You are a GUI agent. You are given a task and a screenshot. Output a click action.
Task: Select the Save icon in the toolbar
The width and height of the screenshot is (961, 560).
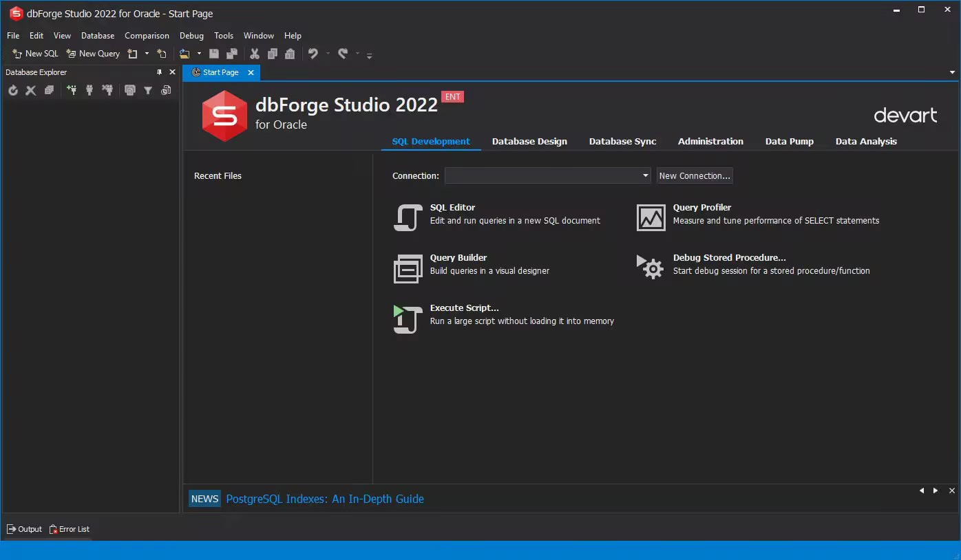[213, 54]
